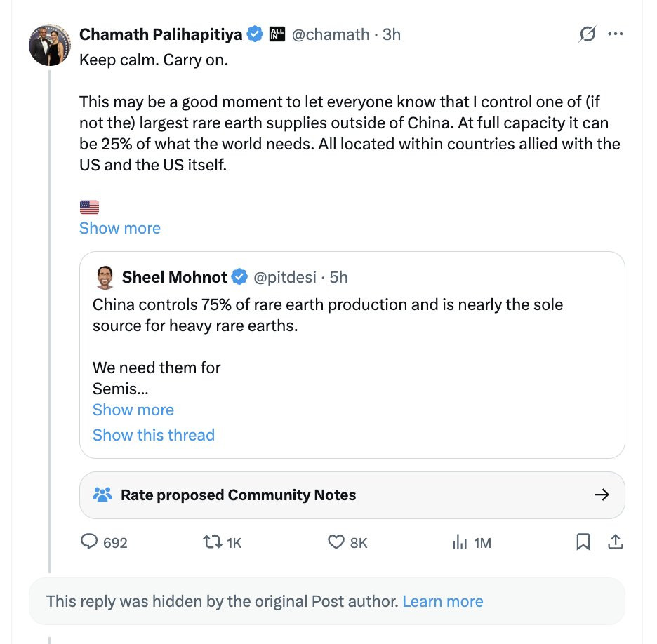Open Chamath Palihapitiya's profile picture
657x644 pixels.
49,45
